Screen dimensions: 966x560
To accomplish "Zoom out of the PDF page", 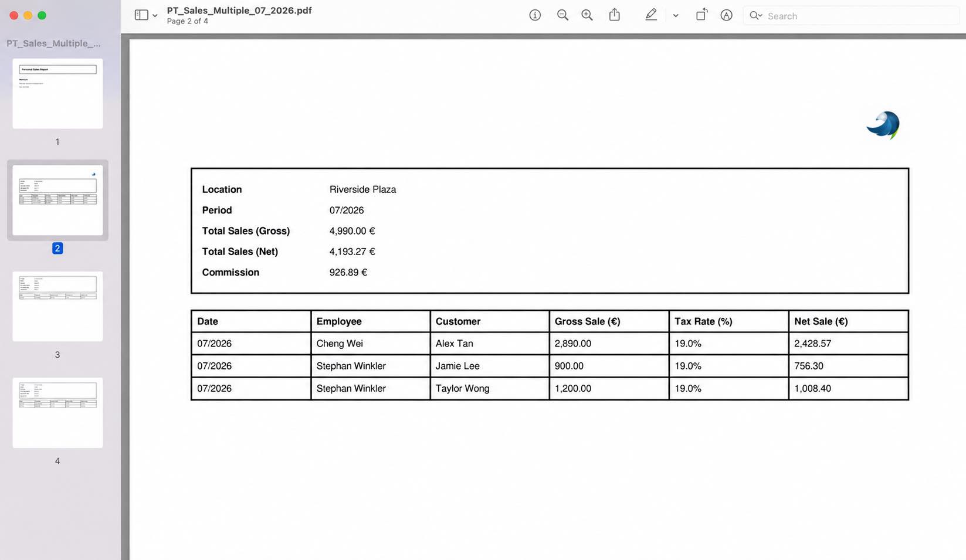I will [562, 15].
